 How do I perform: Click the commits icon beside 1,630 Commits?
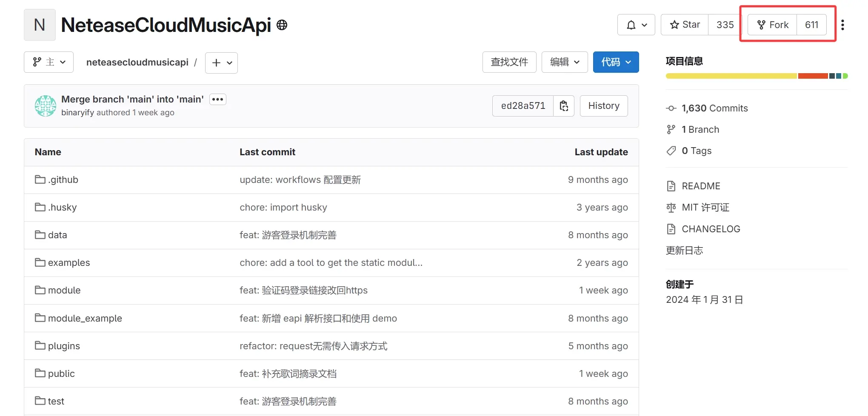[671, 108]
